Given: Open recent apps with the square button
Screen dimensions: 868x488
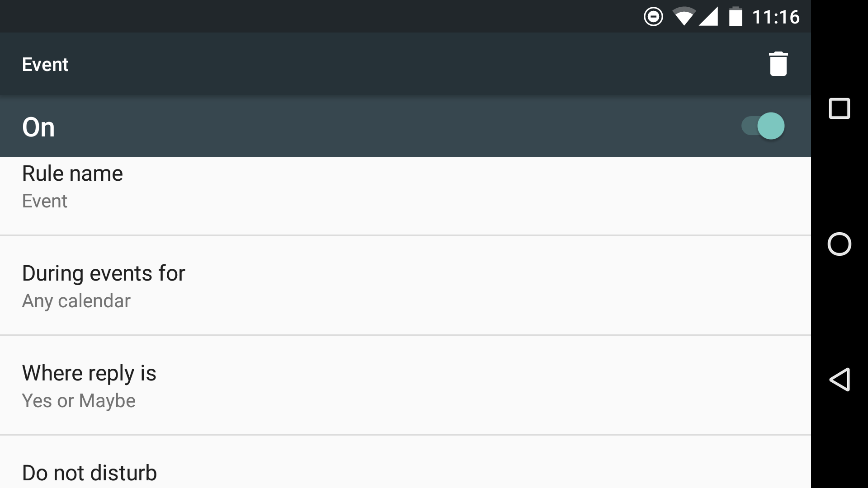Looking at the screenshot, I should 840,108.
